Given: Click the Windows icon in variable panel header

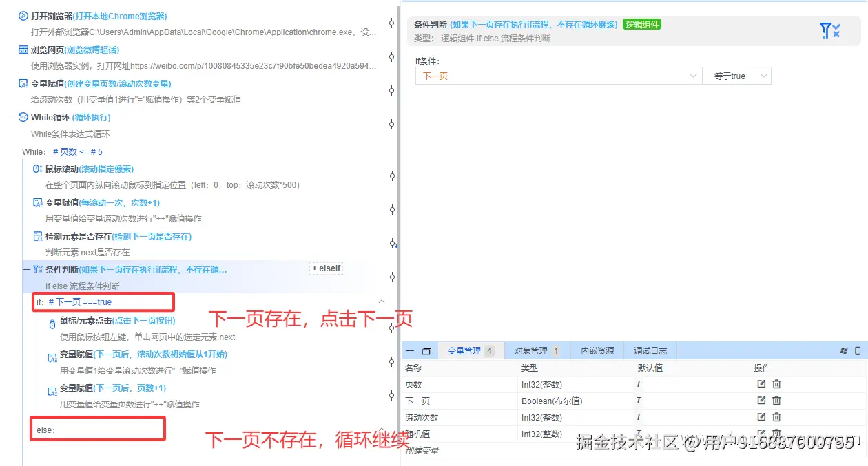Looking at the screenshot, I should (844, 351).
